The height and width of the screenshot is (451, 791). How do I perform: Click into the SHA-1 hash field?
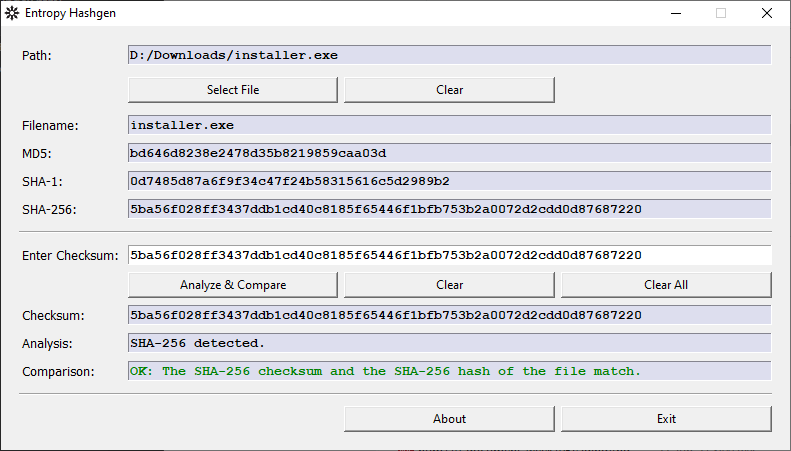click(x=449, y=181)
